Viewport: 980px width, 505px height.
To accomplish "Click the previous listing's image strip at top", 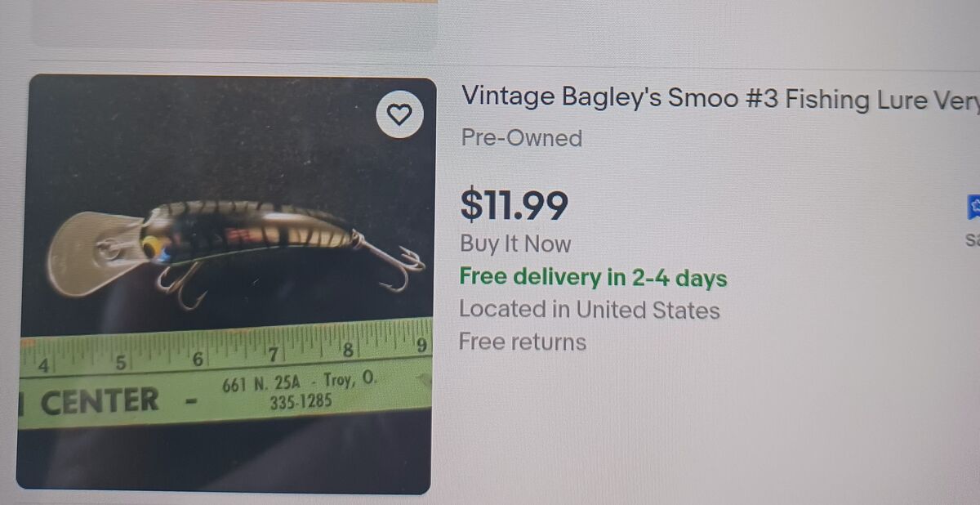I will tap(235, 24).
